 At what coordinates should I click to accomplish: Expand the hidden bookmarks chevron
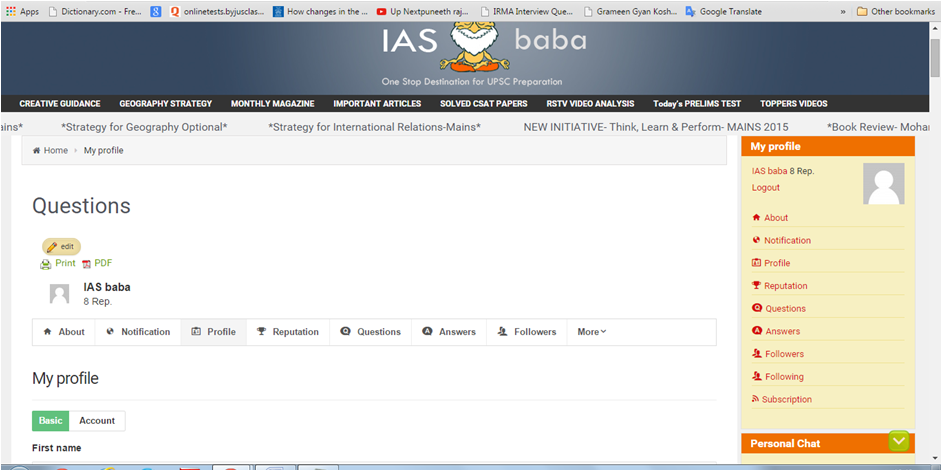point(843,11)
